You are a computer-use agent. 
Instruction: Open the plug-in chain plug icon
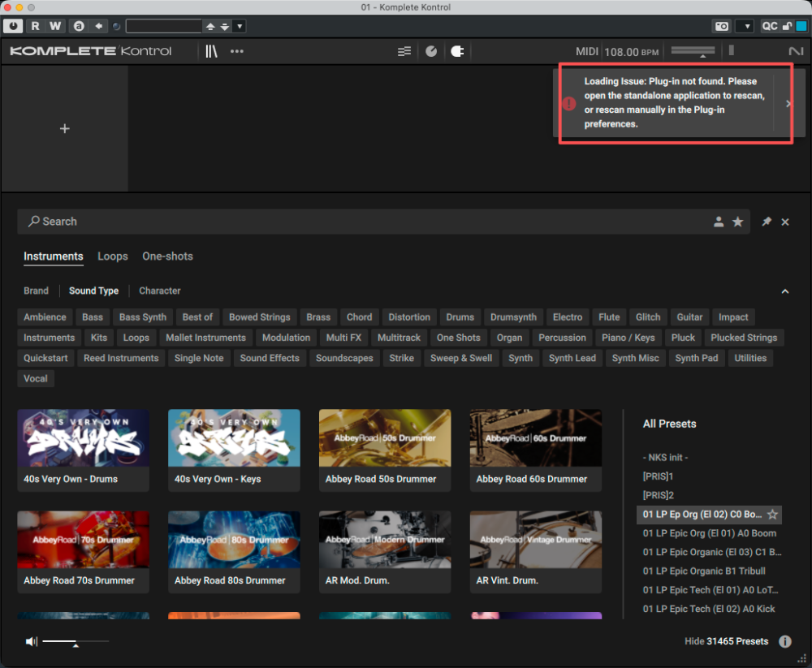point(457,51)
